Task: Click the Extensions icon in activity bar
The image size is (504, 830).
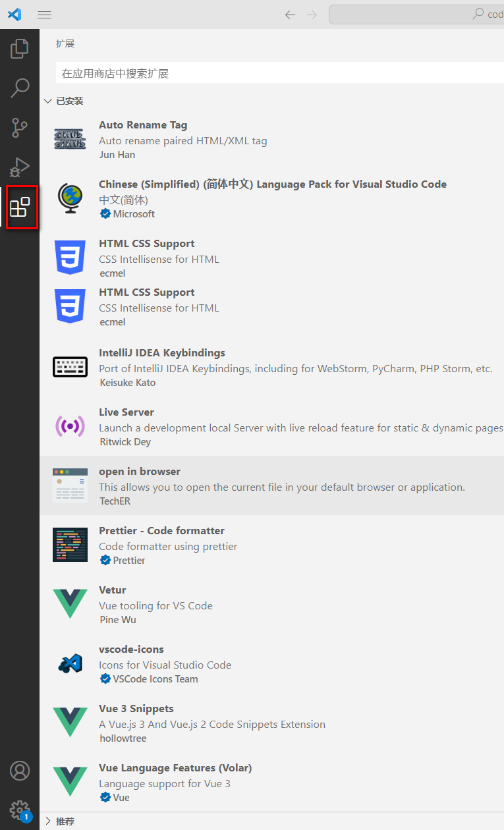Action: 20,207
